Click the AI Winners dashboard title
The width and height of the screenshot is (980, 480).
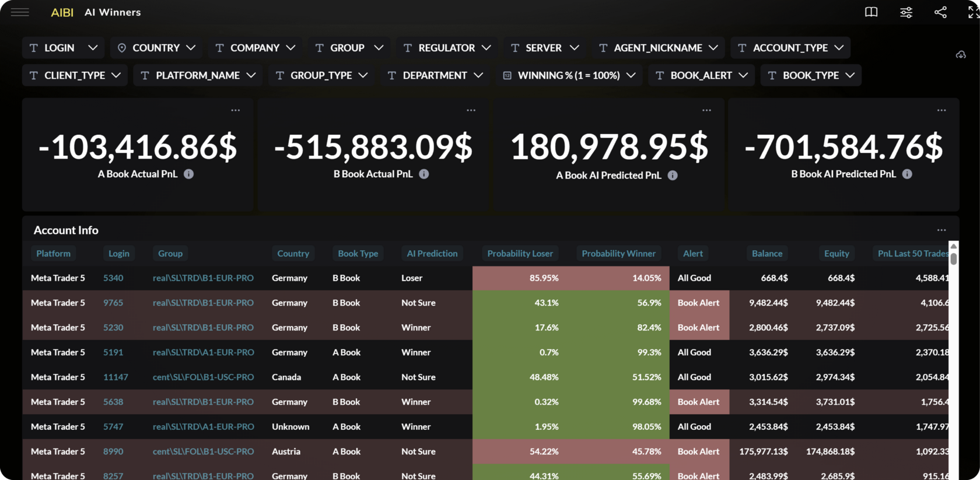(113, 12)
